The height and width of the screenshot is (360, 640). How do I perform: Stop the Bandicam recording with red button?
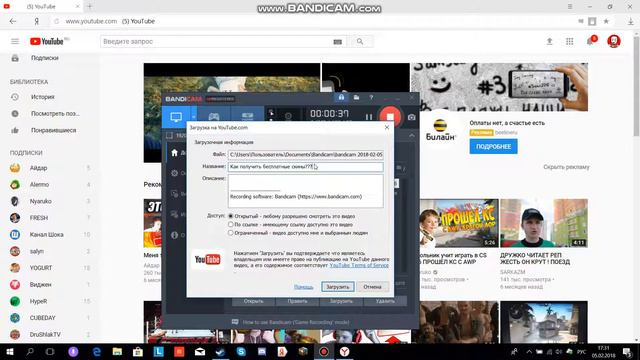pos(390,117)
